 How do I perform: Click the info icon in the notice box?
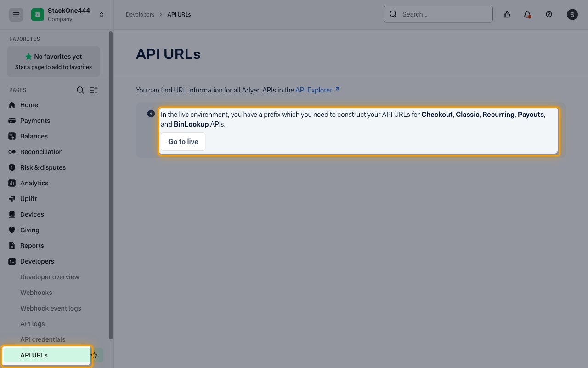click(151, 114)
